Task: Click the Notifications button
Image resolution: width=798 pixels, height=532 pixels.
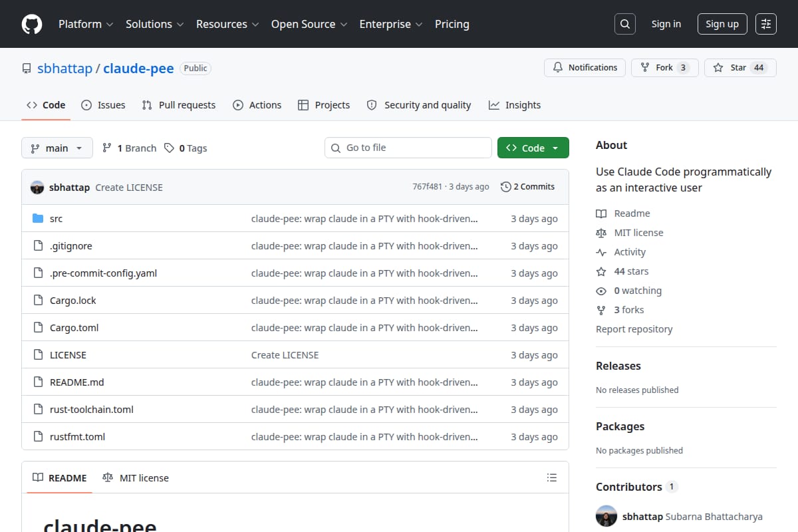Action: tap(585, 68)
